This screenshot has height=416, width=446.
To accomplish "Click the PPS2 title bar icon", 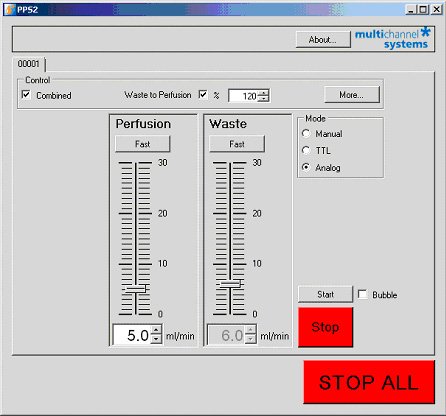I will point(10,9).
